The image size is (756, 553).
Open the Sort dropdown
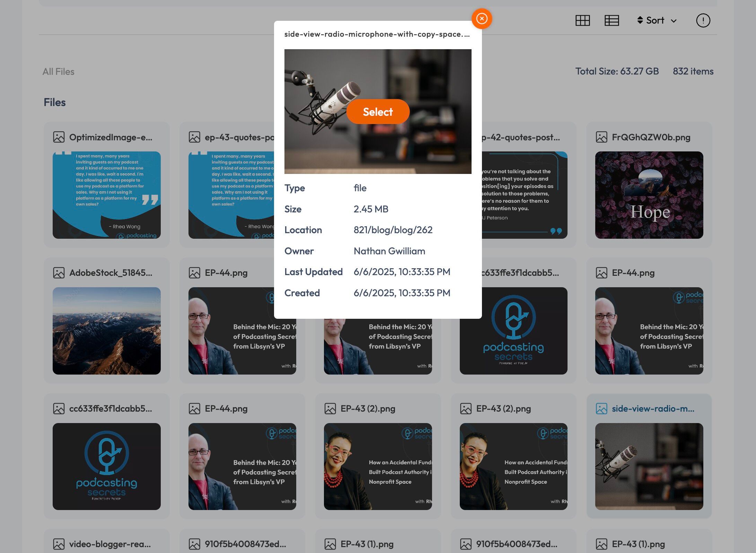tap(656, 20)
